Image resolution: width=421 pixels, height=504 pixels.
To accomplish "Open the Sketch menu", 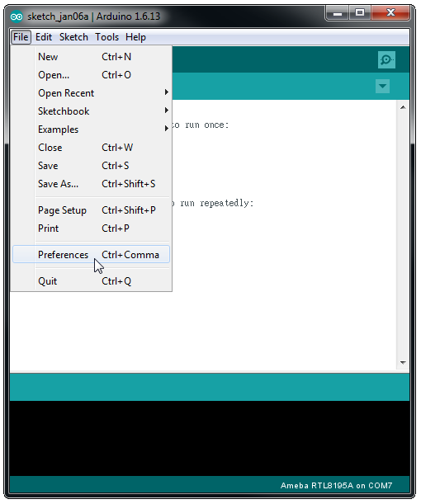I will 73,37.
